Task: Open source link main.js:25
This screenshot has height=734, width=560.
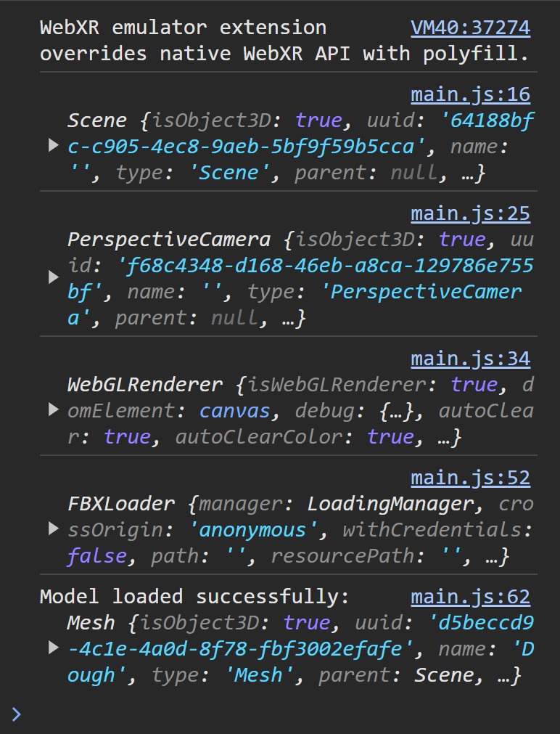Action: pyautogui.click(x=470, y=214)
